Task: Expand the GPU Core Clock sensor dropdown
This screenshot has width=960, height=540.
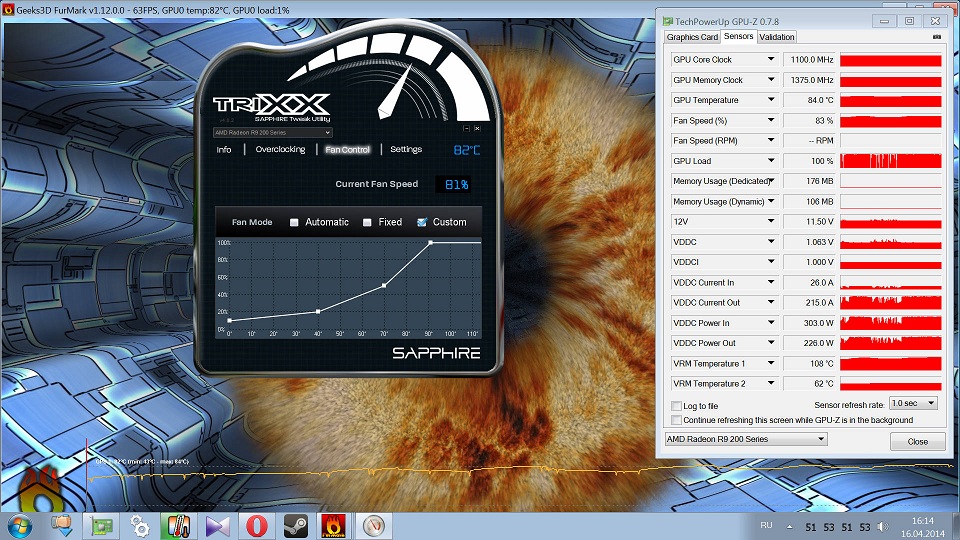Action: tap(771, 59)
